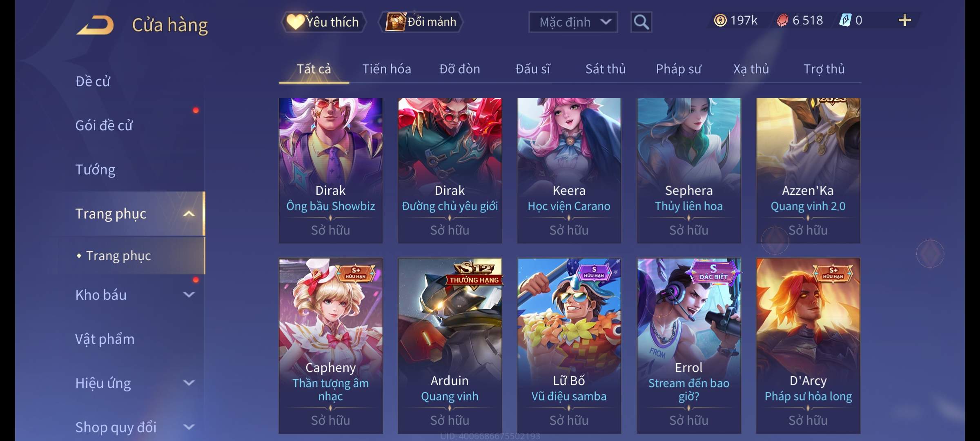Collapse the Trang phục sidebar section

(x=189, y=214)
